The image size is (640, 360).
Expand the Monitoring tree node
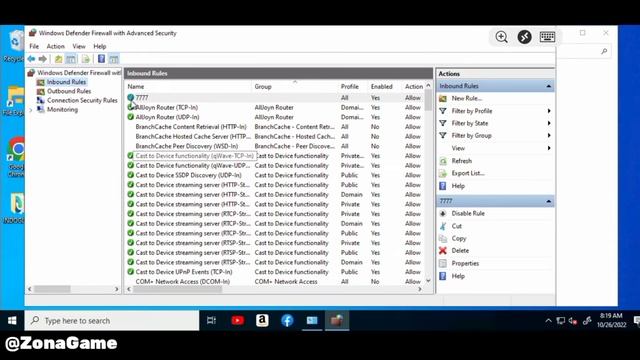(x=31, y=110)
